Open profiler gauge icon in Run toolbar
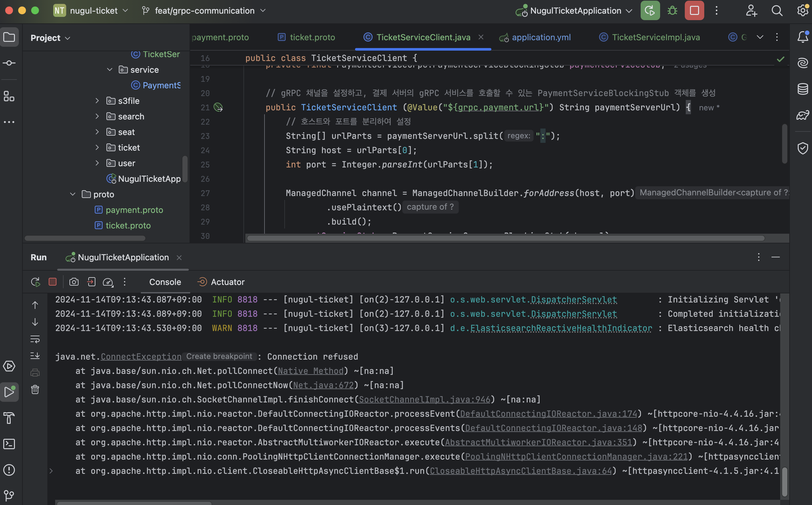 [x=108, y=282]
